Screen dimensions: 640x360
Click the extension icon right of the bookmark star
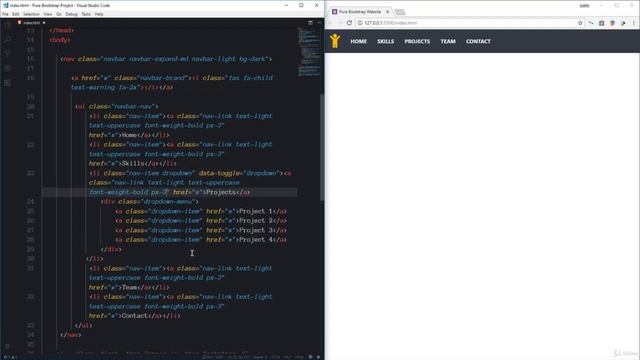tap(591, 23)
